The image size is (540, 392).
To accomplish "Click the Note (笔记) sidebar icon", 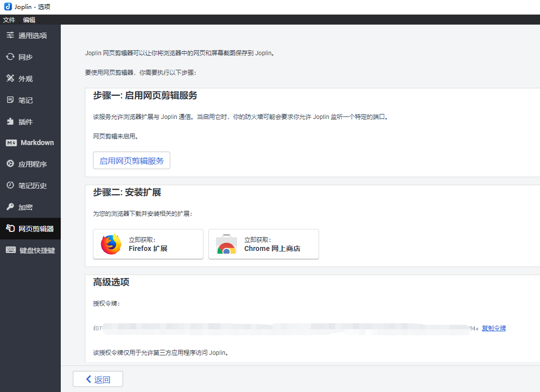I will pyautogui.click(x=11, y=100).
